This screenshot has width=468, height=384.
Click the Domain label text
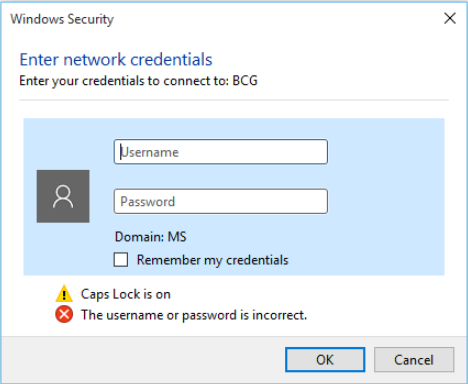139,237
